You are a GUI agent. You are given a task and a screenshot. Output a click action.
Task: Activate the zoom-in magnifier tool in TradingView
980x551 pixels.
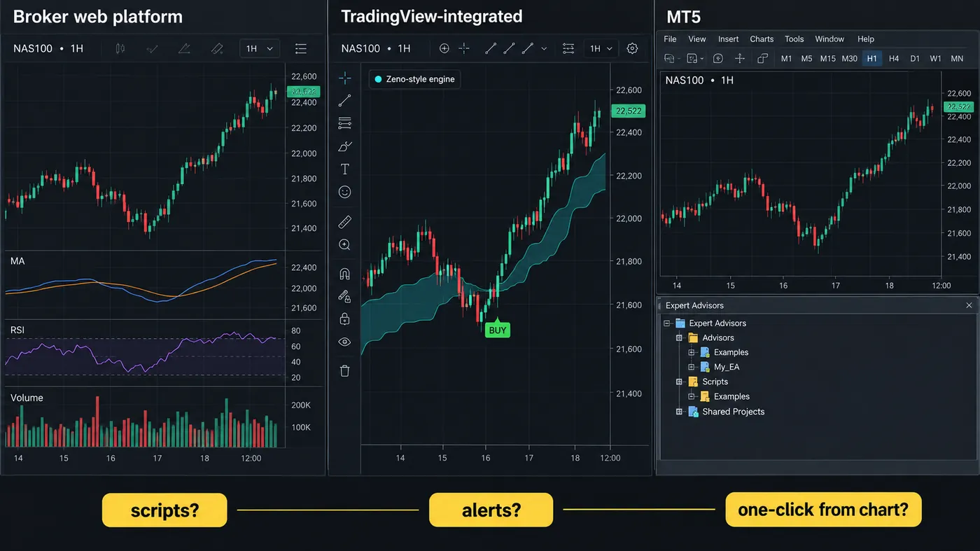pos(344,245)
